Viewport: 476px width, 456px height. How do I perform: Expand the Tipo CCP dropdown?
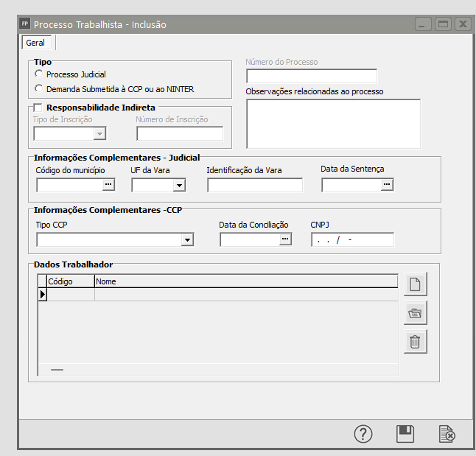[187, 239]
